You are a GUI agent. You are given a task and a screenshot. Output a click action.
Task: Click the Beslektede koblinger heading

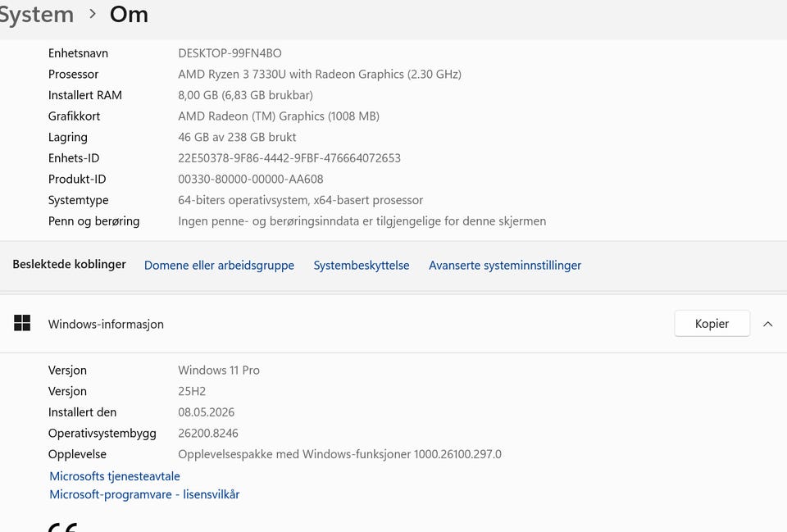(69, 264)
